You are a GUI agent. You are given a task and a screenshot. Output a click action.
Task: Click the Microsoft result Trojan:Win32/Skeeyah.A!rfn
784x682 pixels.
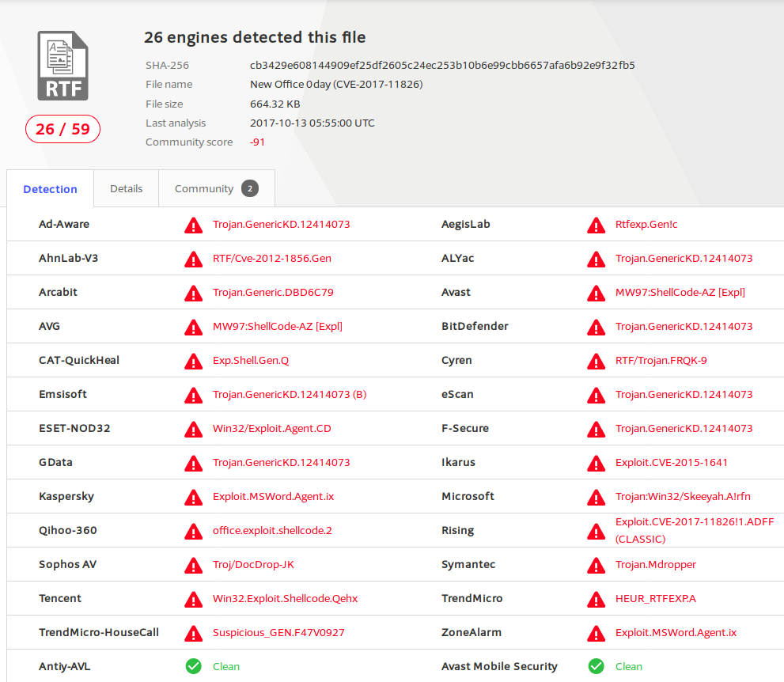coord(683,496)
